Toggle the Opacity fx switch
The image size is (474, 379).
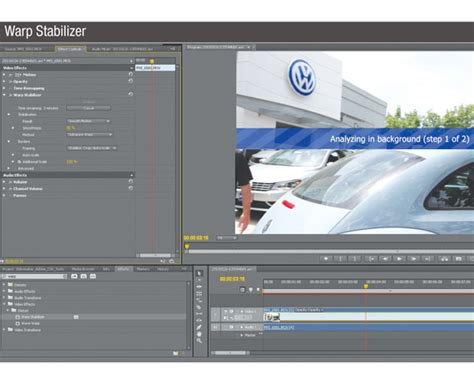[11, 81]
